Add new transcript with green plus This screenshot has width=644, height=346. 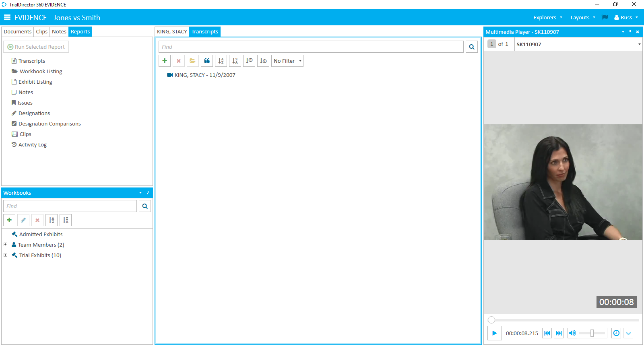(x=165, y=61)
